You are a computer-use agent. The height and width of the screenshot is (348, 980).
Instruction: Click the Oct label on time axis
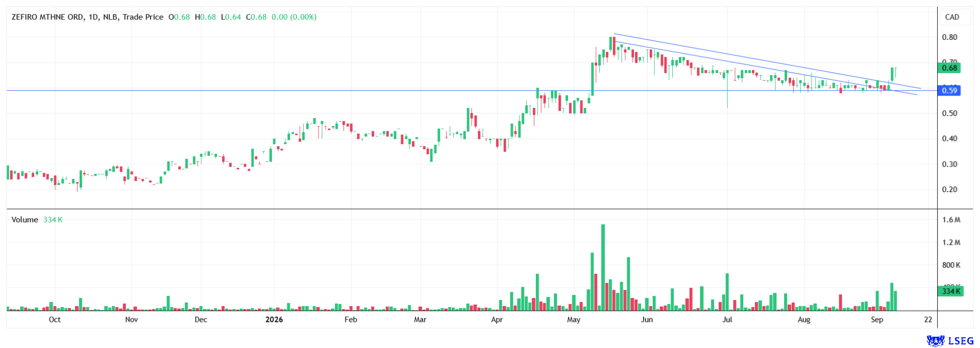(x=55, y=319)
